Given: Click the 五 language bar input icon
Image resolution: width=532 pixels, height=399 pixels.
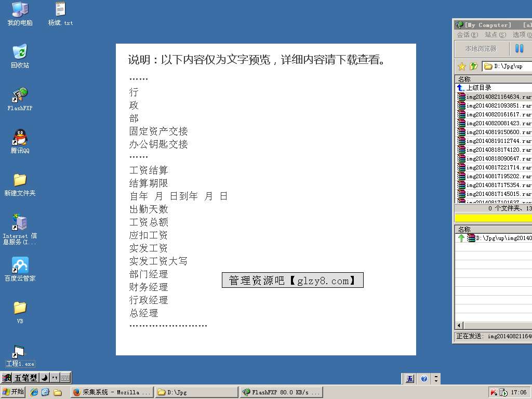Looking at the screenshot, I should coord(410,378).
